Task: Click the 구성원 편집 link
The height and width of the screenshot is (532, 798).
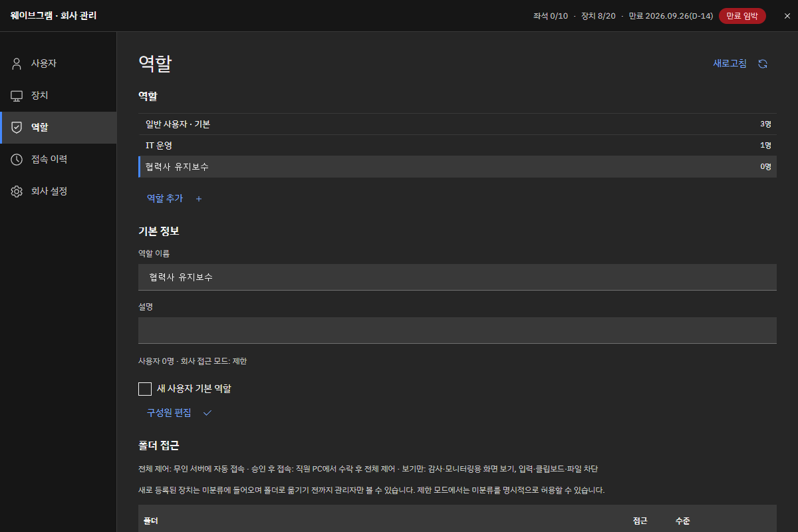Action: point(169,413)
